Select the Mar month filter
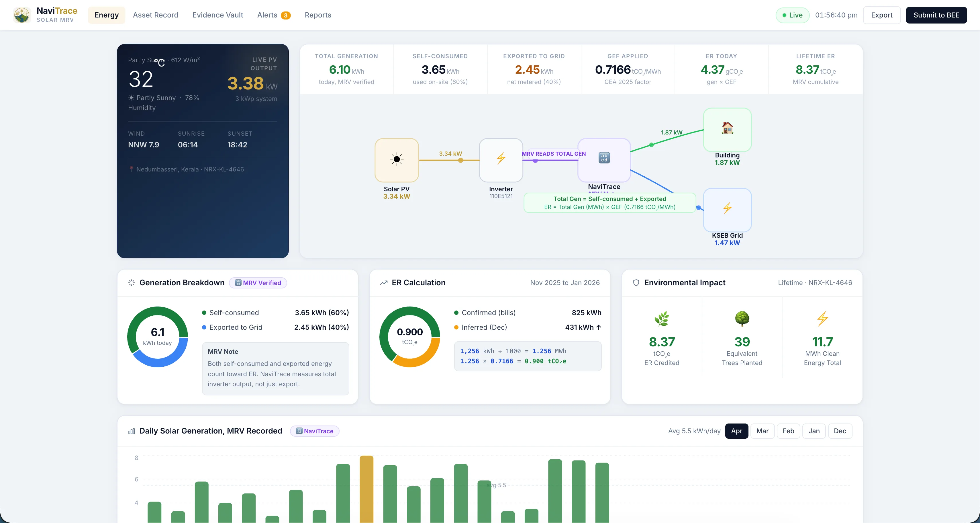This screenshot has height=523, width=980. coord(763,431)
